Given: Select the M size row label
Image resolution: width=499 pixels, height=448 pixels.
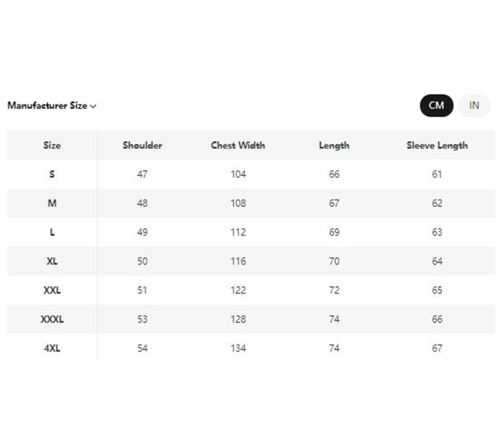Looking at the screenshot, I should (52, 203).
